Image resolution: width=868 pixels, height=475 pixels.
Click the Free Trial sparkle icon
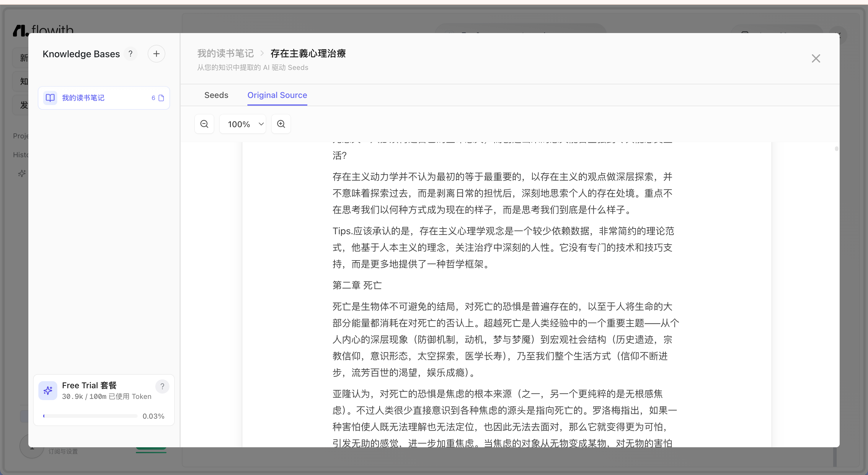(48, 391)
